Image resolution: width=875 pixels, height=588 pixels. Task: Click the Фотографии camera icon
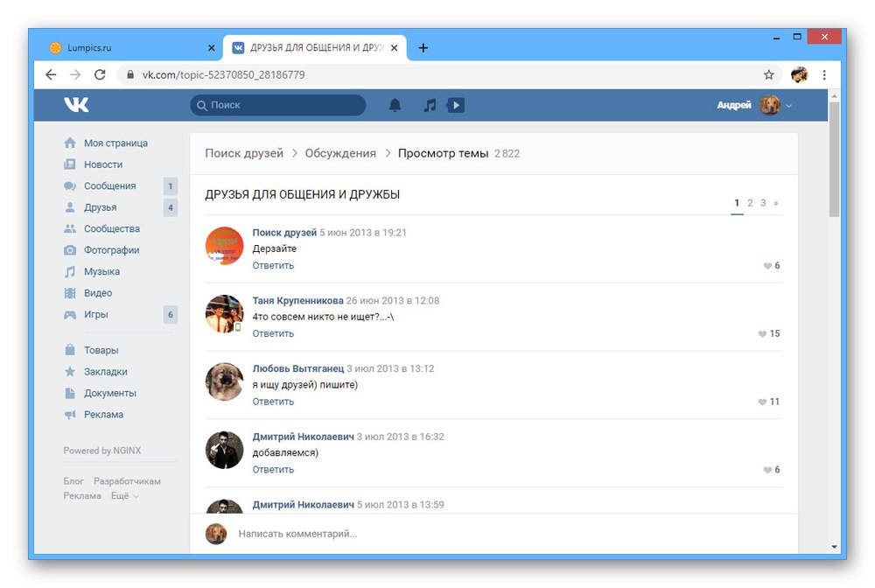[x=69, y=249]
